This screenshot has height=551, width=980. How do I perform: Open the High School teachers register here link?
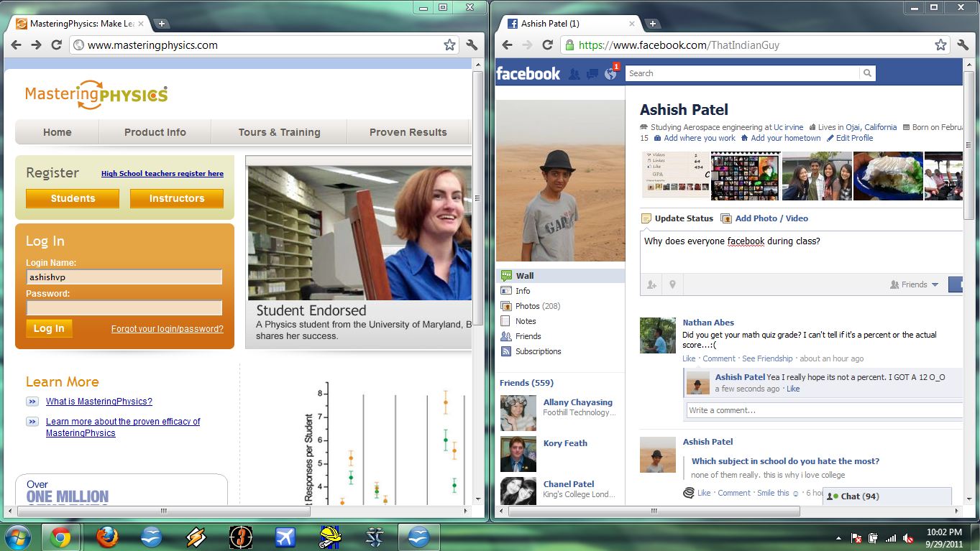point(162,174)
